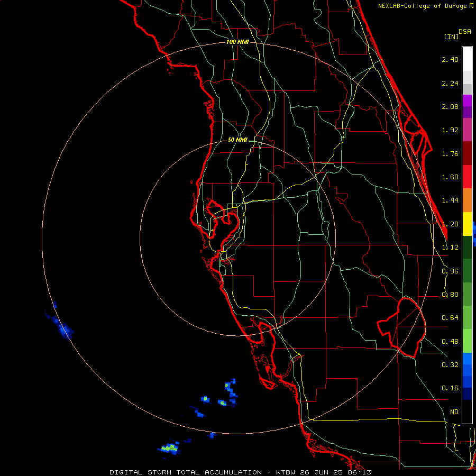Select the 2.08 legend value
Viewport: 476px width, 476px height.
coord(450,106)
